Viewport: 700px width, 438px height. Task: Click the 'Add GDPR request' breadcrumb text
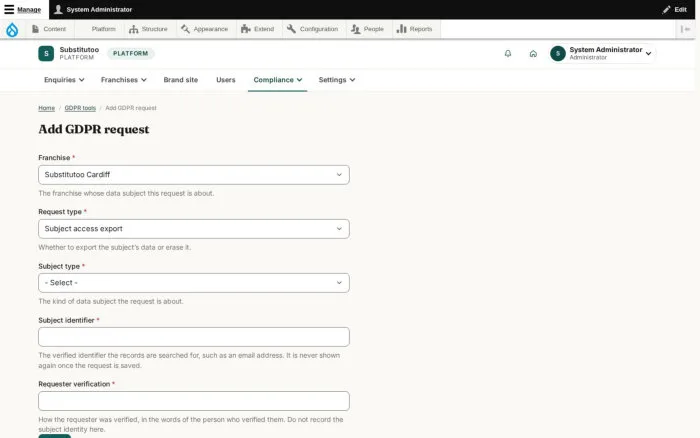131,108
